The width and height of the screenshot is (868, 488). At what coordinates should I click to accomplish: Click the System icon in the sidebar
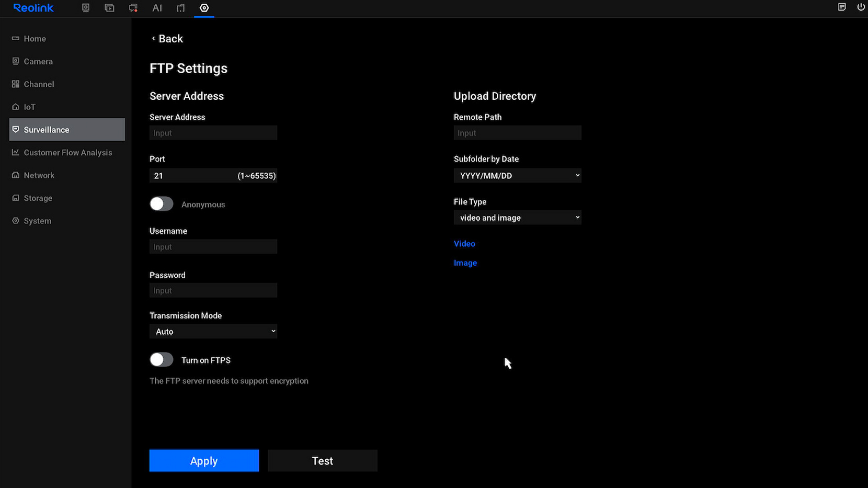16,221
